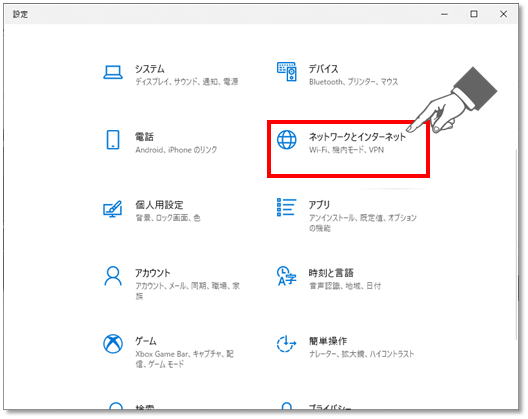
Task: Open アプリ category title
Action: click(319, 205)
